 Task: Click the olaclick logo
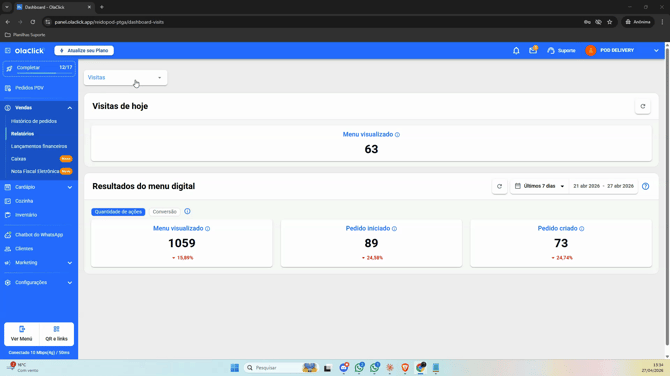click(29, 50)
